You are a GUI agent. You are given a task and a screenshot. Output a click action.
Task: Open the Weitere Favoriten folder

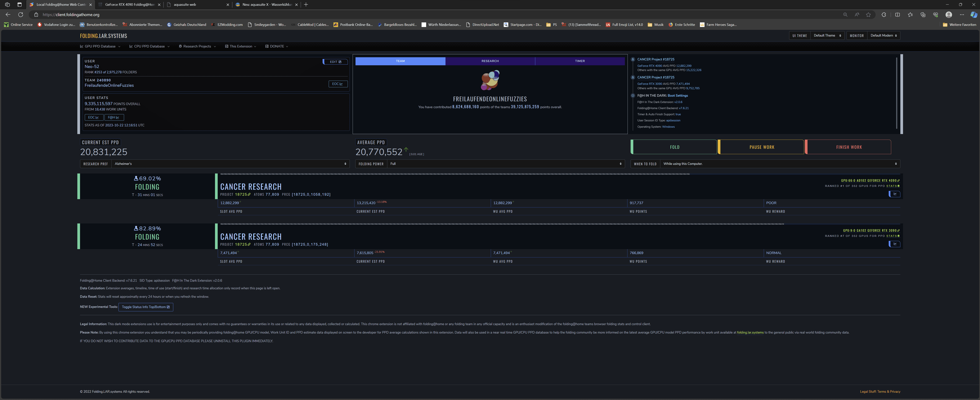(960, 25)
